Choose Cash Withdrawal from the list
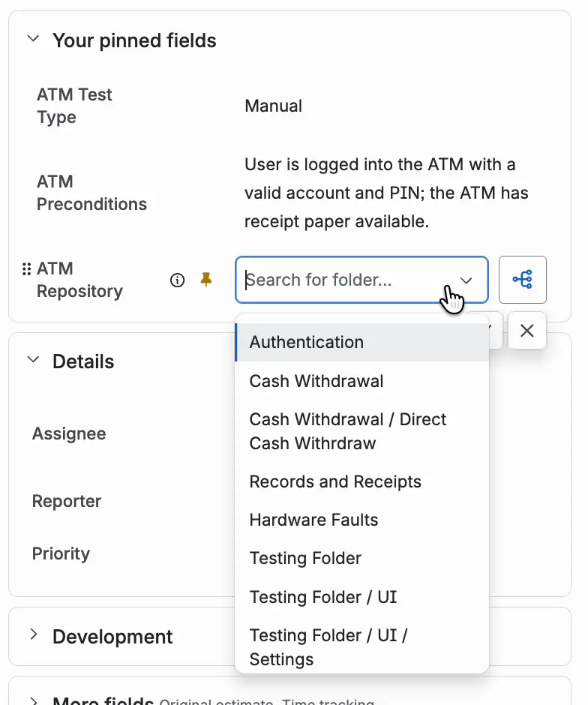This screenshot has width=588, height=705. point(362,381)
